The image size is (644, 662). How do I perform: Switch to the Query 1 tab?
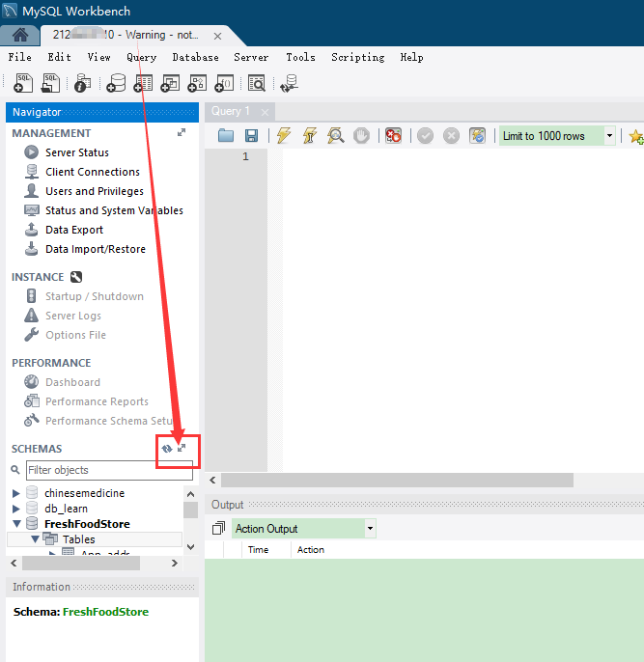pyautogui.click(x=231, y=112)
